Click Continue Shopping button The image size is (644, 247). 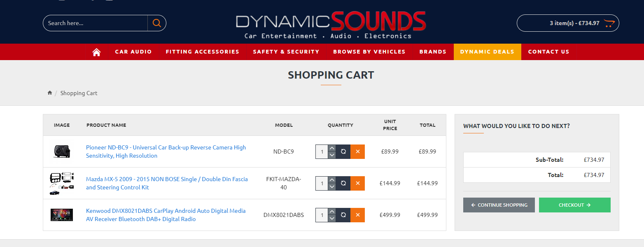[499, 205]
